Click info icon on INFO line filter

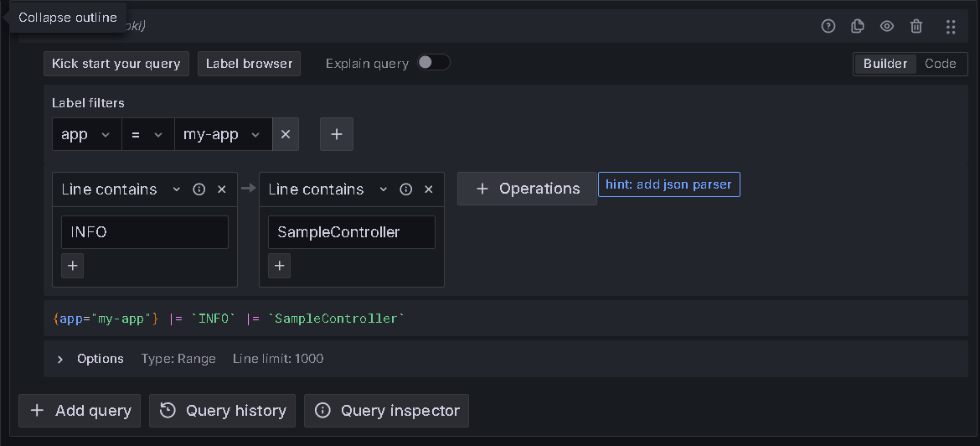pos(199,189)
